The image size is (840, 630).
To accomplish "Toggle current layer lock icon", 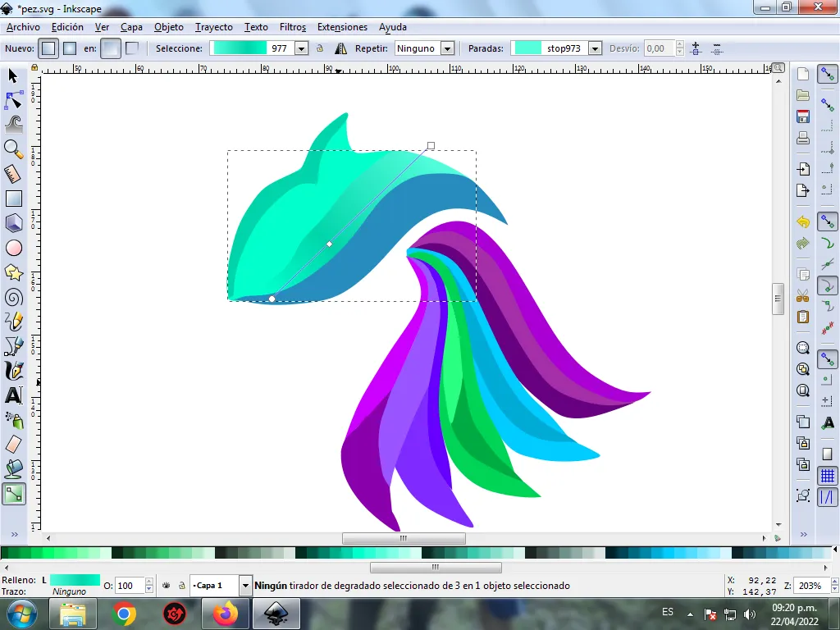I will 181,586.
